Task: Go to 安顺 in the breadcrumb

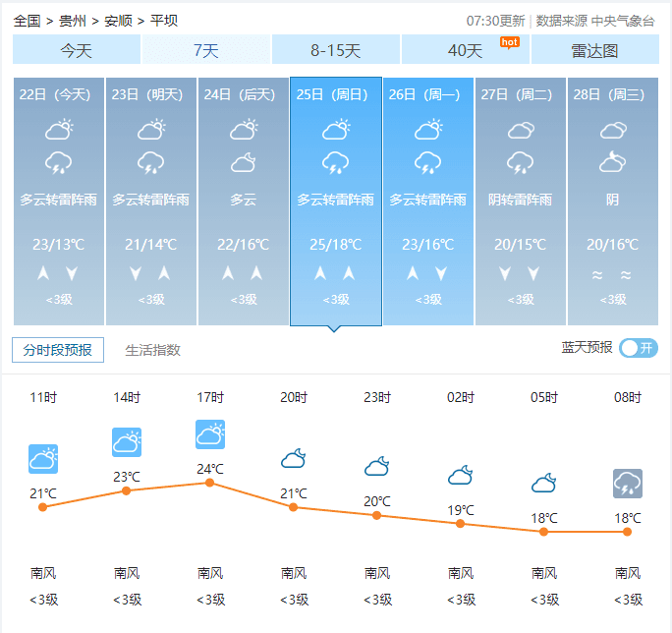Action: pyautogui.click(x=118, y=21)
